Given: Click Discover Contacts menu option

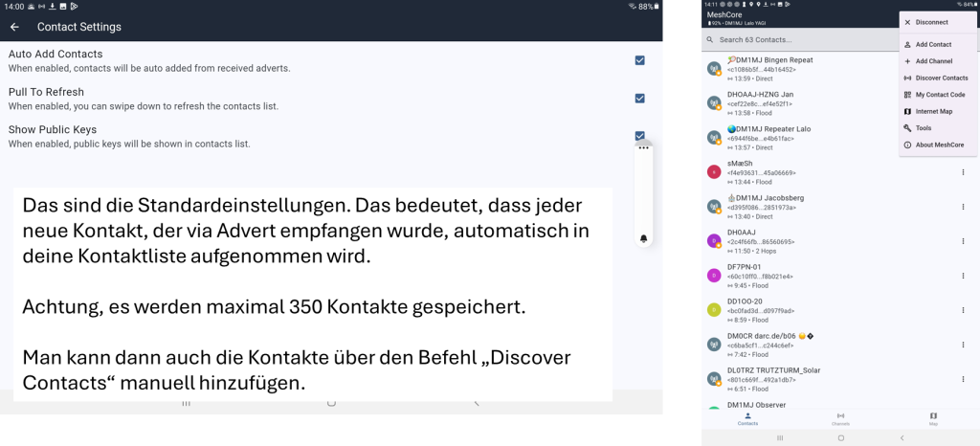Looking at the screenshot, I should 940,78.
